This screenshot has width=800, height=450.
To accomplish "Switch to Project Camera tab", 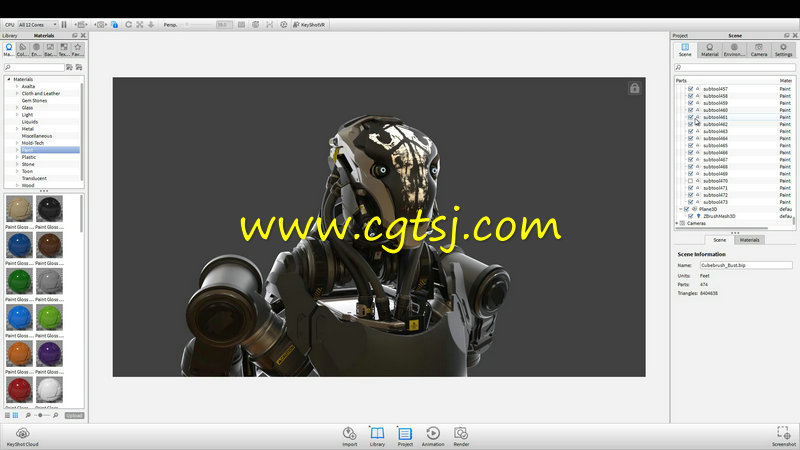I will click(x=759, y=49).
